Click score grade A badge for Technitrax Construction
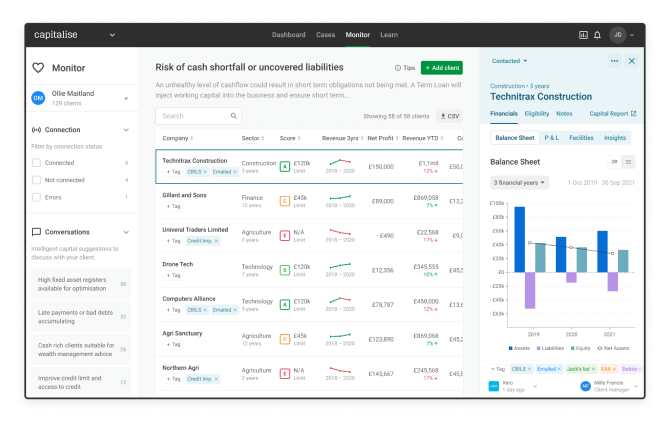 (285, 167)
